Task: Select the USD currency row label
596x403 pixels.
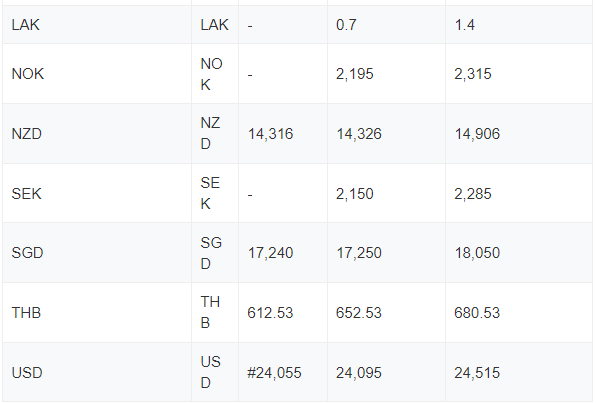Action: click(27, 373)
